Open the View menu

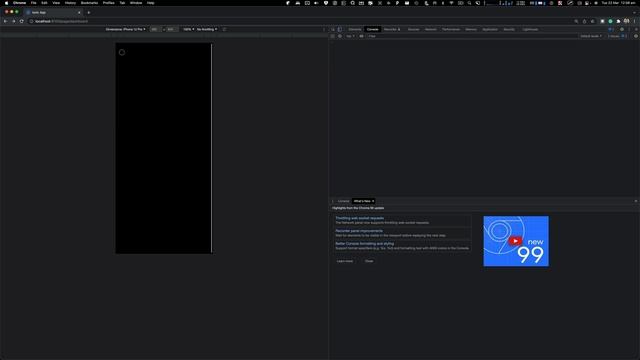tap(56, 3)
